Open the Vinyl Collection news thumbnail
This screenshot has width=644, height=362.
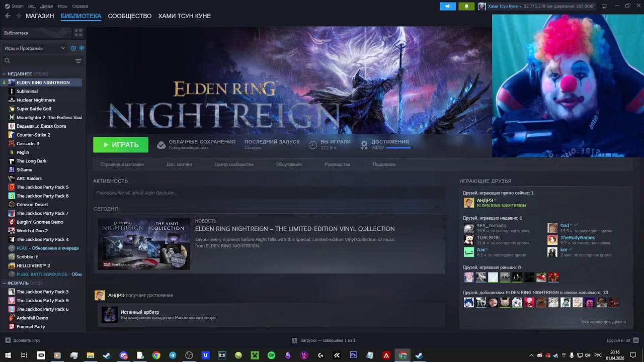click(x=144, y=243)
